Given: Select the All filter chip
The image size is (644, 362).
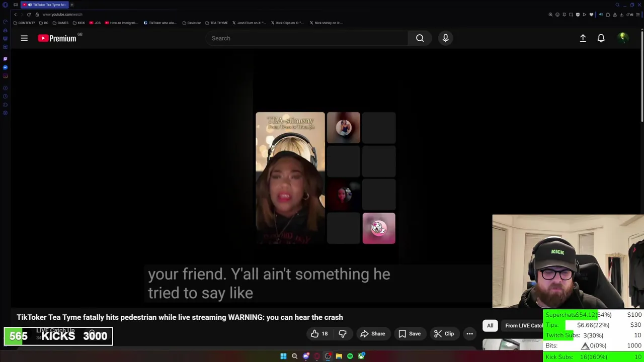Looking at the screenshot, I should 490,326.
